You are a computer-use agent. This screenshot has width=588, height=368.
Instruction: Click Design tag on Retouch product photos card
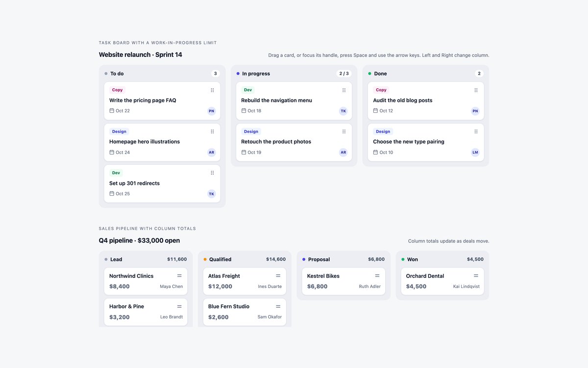(251, 131)
